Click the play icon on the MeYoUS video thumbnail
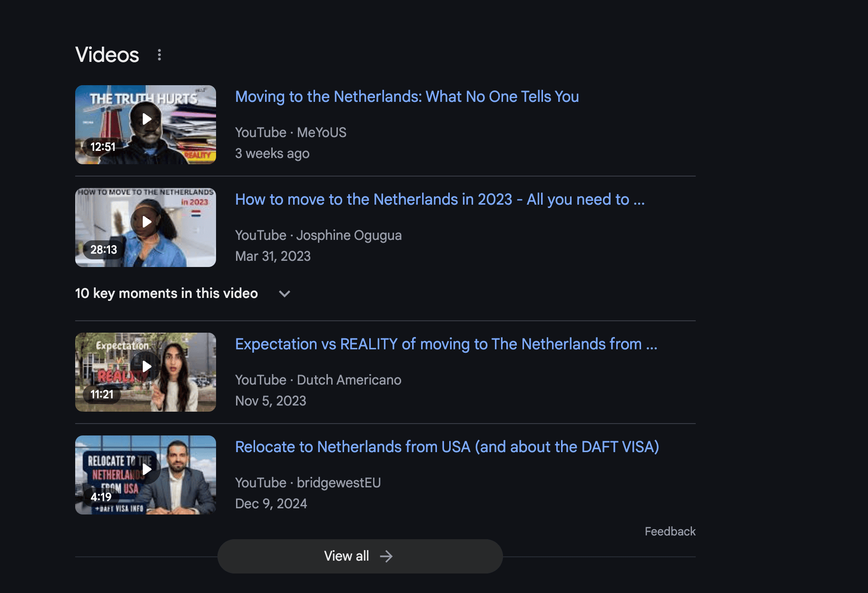The image size is (868, 593). click(x=147, y=119)
